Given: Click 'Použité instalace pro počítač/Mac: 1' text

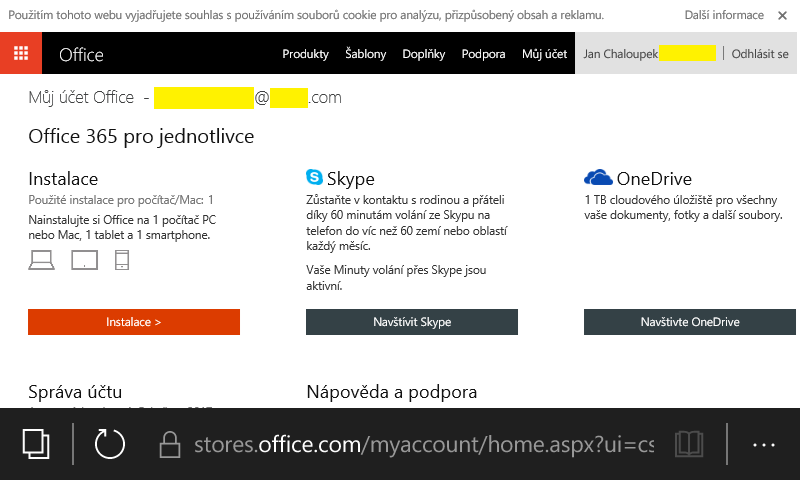Looking at the screenshot, I should click(x=121, y=200).
